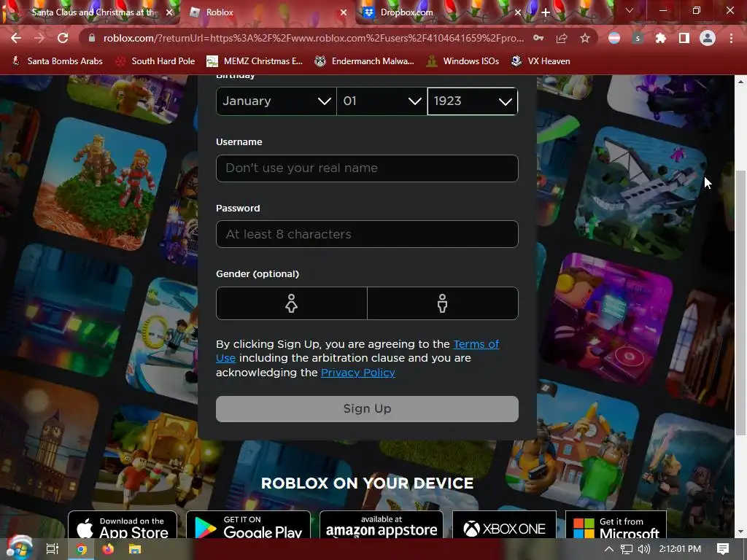The width and height of the screenshot is (747, 560).
Task: Open the VX Heaven bookmark
Action: 541,61
